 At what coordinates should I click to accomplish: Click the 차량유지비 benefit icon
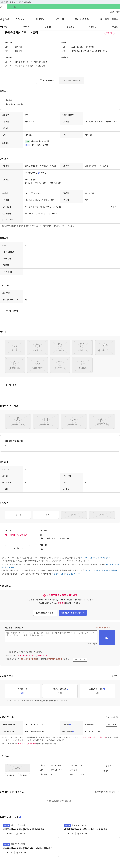tap(60, 347)
